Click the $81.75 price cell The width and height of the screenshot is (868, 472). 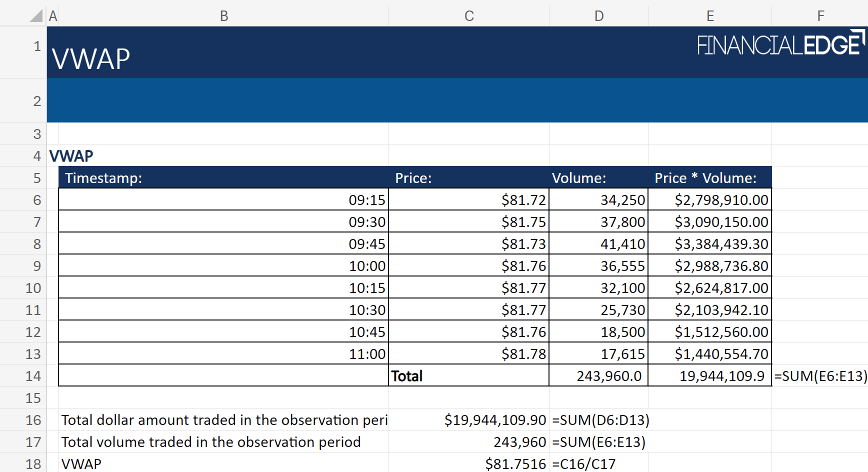coord(468,222)
